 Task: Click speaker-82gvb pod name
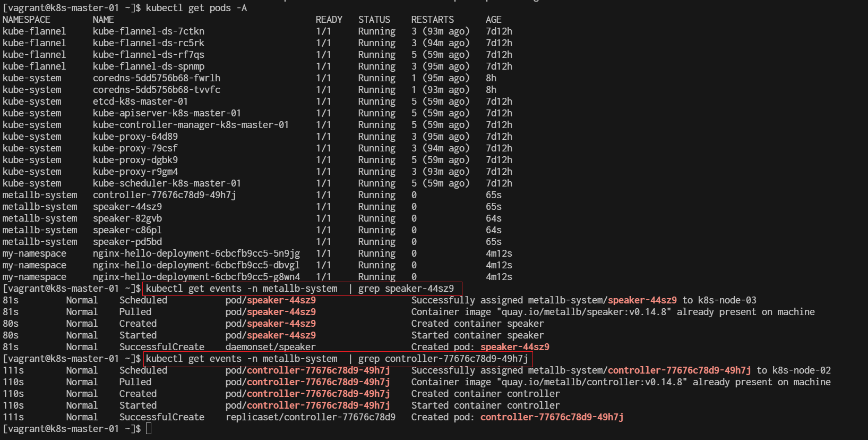tap(127, 218)
